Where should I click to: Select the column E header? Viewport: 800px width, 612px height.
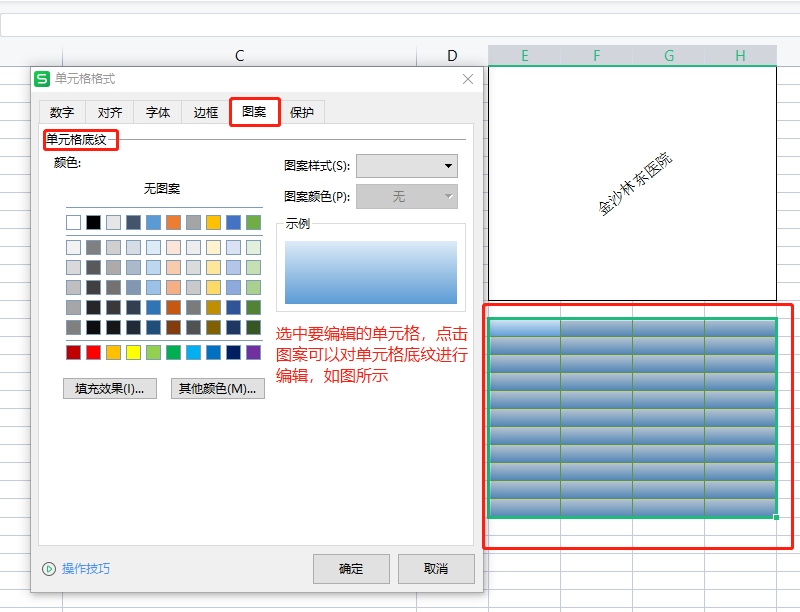[524, 56]
